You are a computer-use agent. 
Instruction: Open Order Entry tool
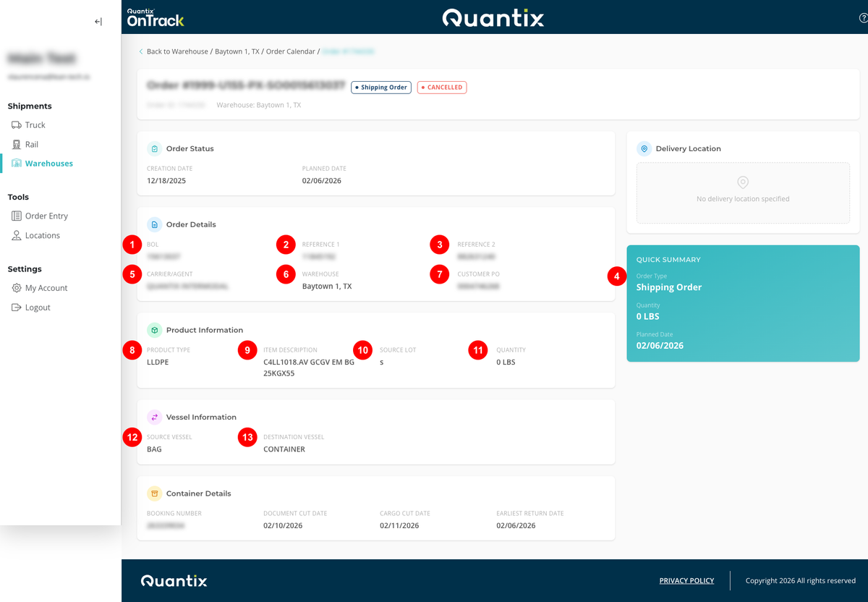pos(46,216)
